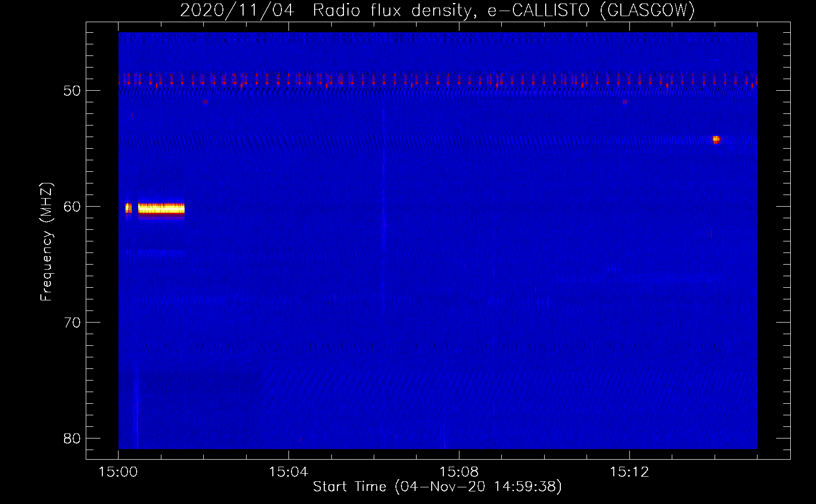
Task: Click the 15:12 time tick label
Action: tap(629, 472)
